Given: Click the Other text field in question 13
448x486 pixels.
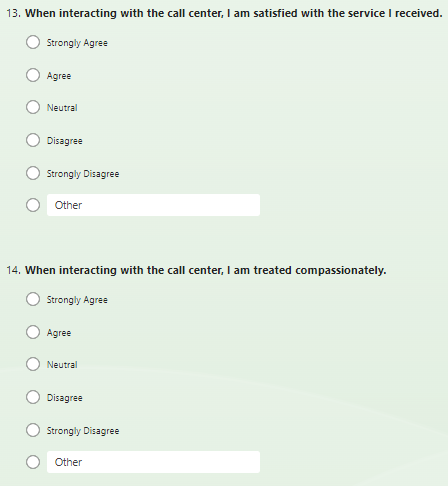Looking at the screenshot, I should [x=153, y=205].
